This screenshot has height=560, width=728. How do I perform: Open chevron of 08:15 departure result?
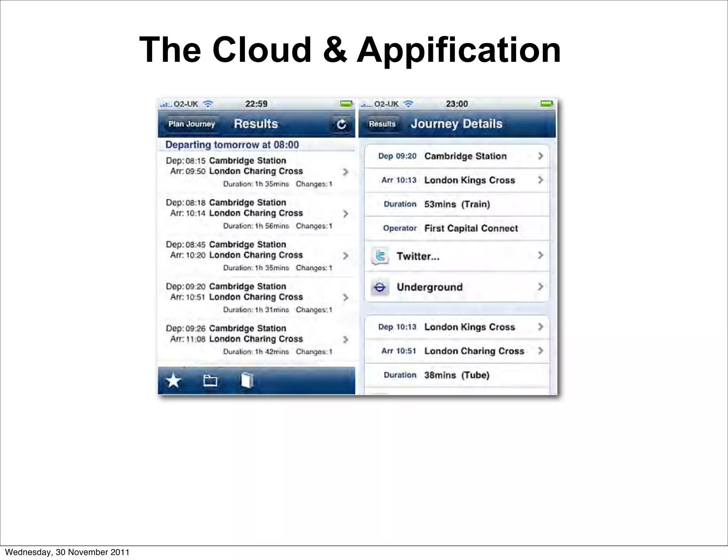coord(345,172)
